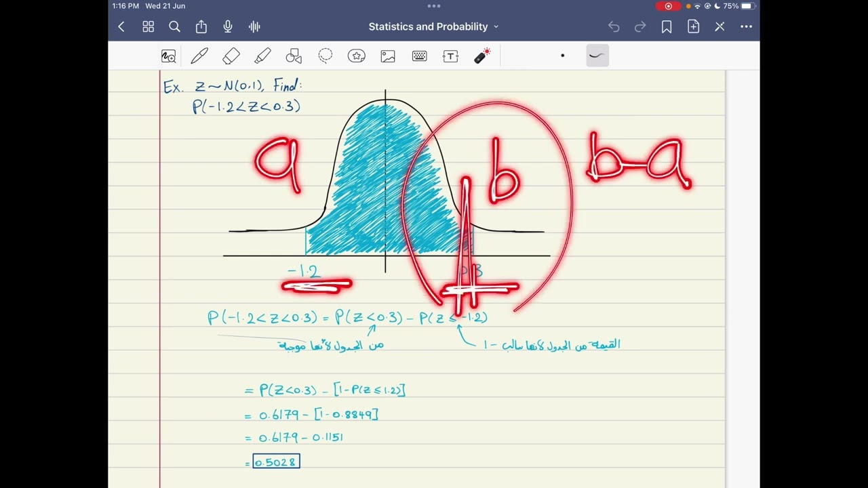Select the Text box tool
The image size is (868, 488).
pos(451,56)
